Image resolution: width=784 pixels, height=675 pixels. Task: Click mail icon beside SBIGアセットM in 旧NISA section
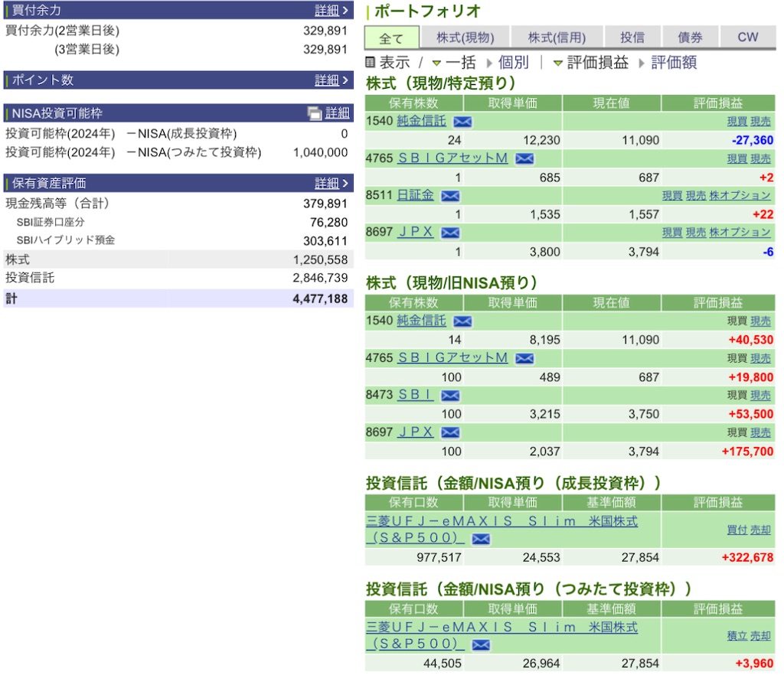coord(524,358)
